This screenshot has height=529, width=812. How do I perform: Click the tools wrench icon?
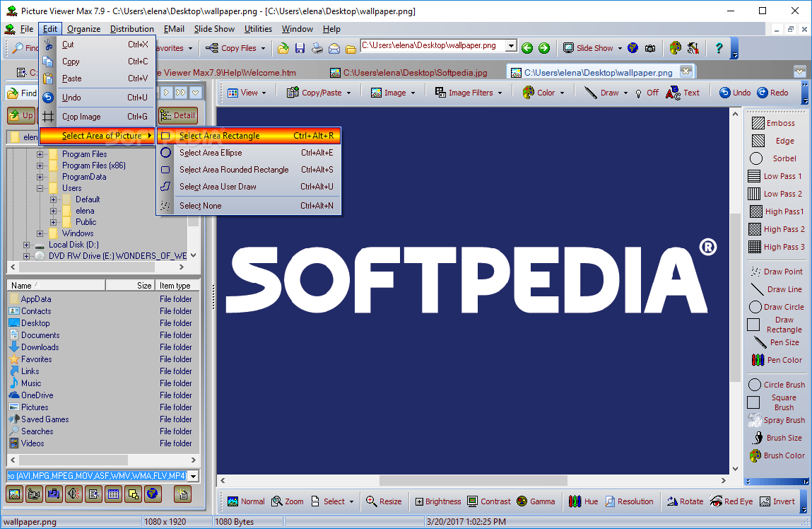[693, 48]
